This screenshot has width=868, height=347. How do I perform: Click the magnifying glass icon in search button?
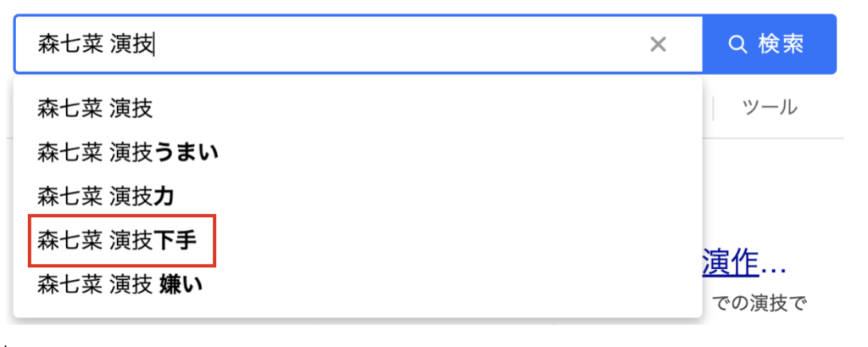coord(738,44)
